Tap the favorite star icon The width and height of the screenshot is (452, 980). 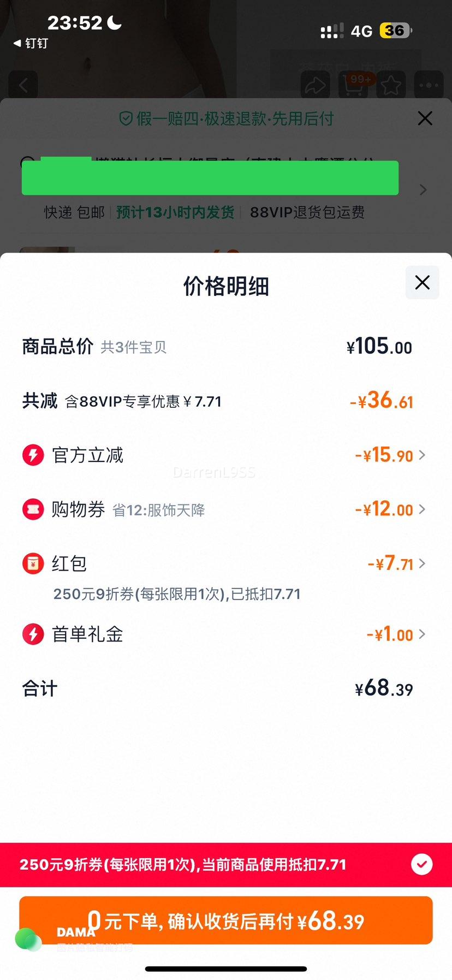[391, 85]
